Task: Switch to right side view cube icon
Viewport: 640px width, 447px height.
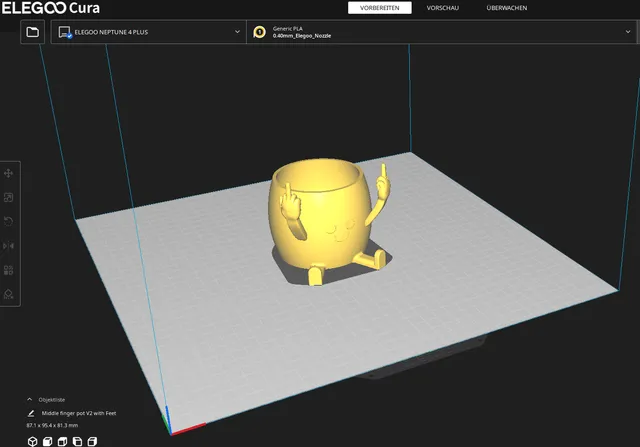Action: tap(92, 441)
